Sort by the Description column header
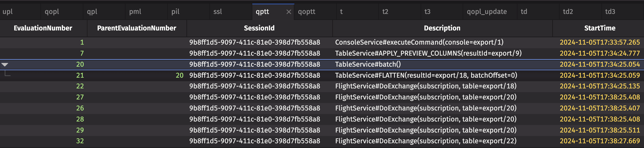Screen dimensions: 644x148 (x=442, y=28)
